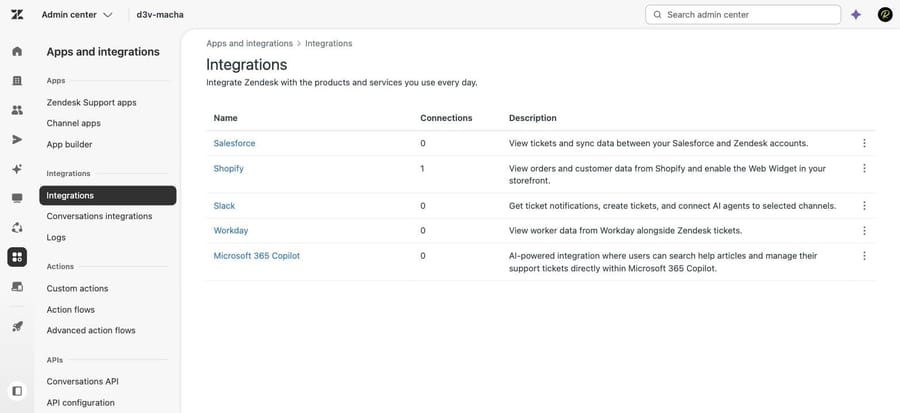Open Channel apps page

73,123
